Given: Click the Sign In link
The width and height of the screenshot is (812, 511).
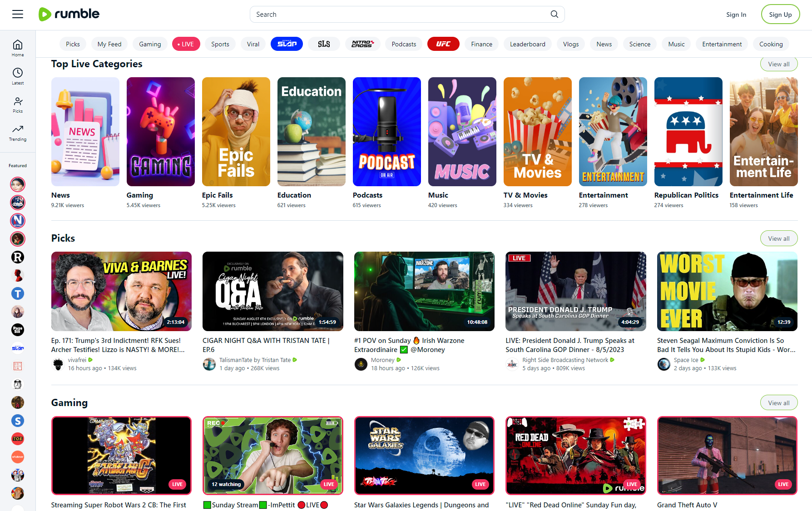Looking at the screenshot, I should coord(736,14).
